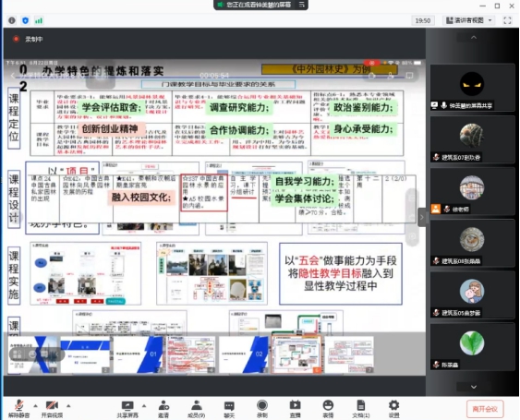Toggle the Record (录制) button
This screenshot has width=520, height=420.
(x=262, y=408)
